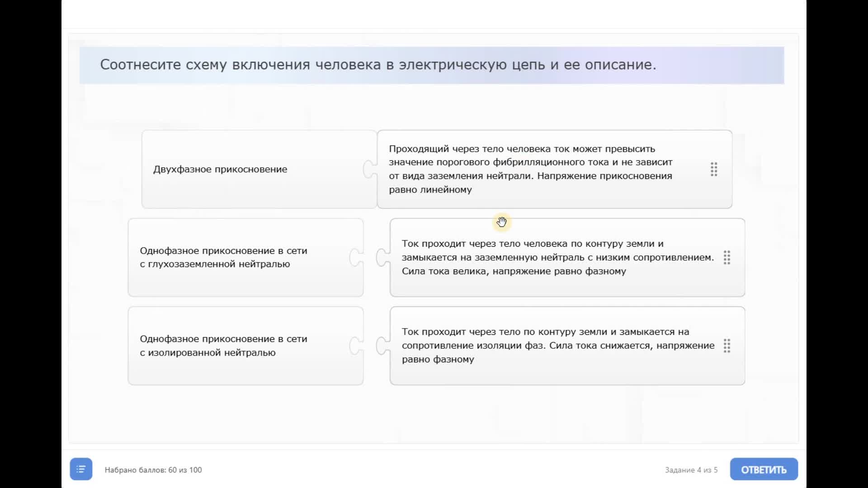Click the 'Задание 4 из 5' counter
Image resolution: width=868 pixels, height=488 pixels.
(x=691, y=470)
